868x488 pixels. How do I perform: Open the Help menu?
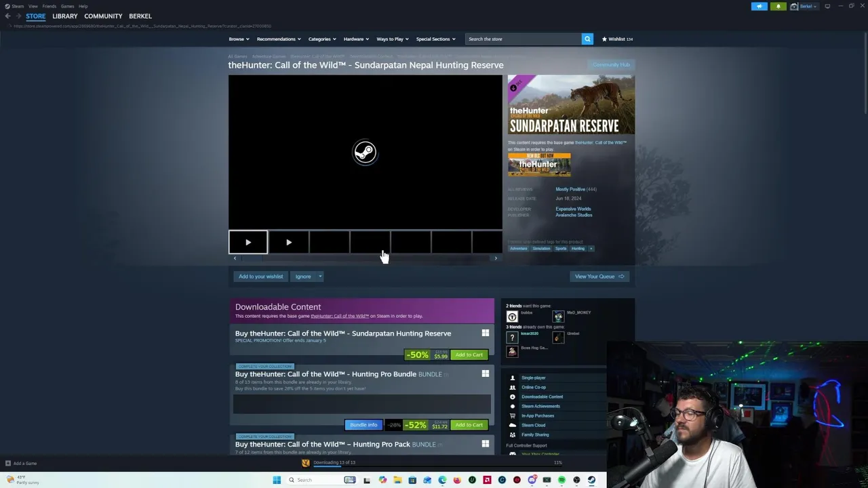point(83,6)
